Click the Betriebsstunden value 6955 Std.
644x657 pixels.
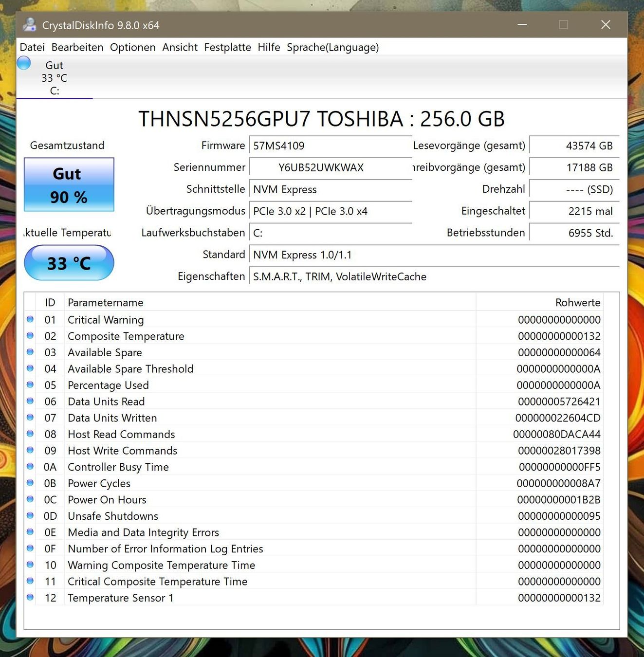point(574,233)
